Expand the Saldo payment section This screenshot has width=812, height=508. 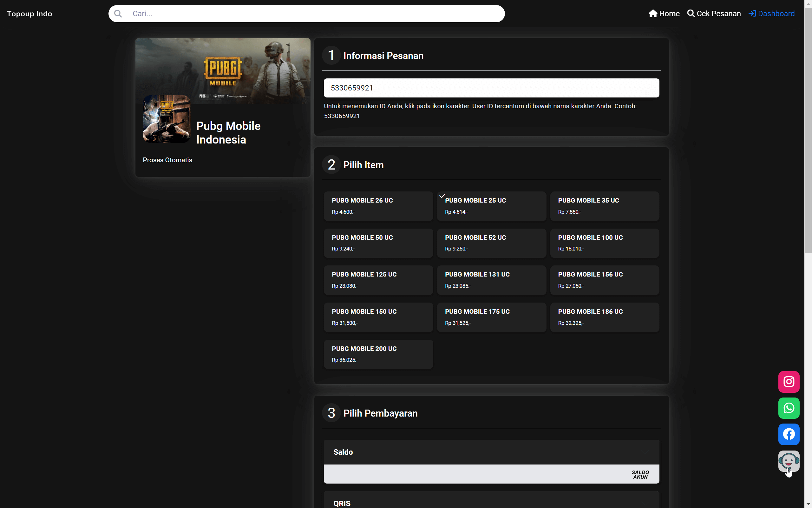(491, 452)
